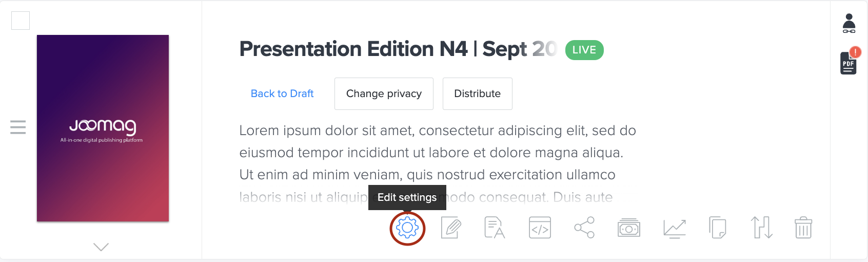
Task: Duplicate the publication with copy icon
Action: tap(718, 228)
